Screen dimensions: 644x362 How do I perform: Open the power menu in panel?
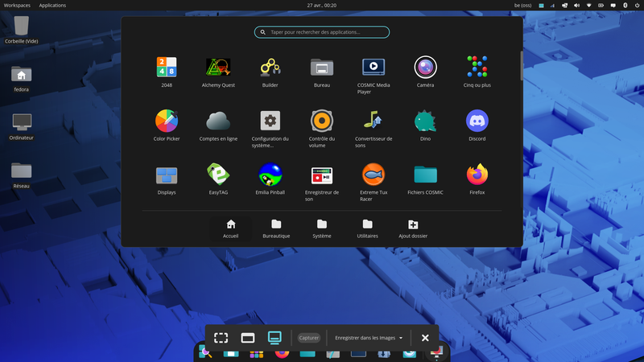[x=637, y=6]
